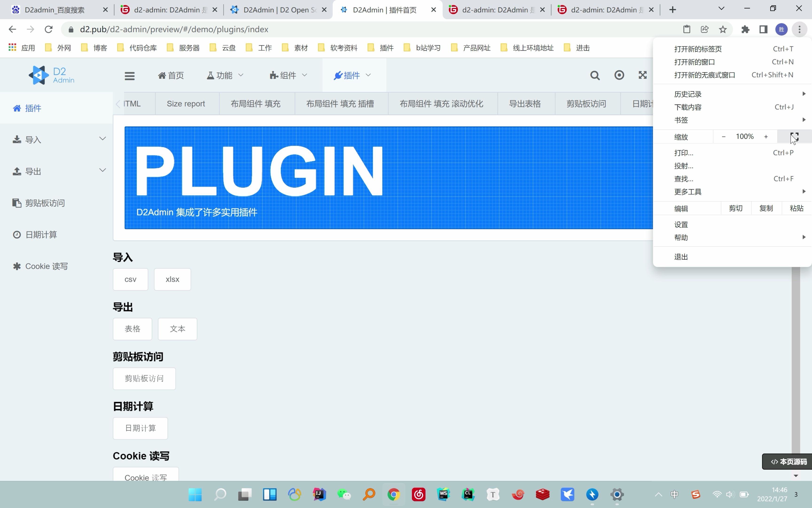Choose 打开新的无痕式窗口 menu entry
The image size is (812, 508).
(732, 75)
